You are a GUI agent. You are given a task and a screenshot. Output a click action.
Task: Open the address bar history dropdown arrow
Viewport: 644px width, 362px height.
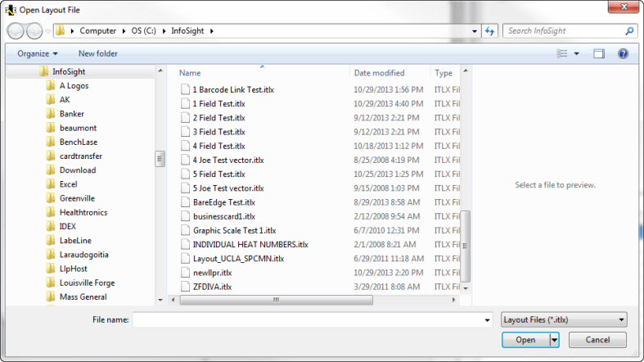point(475,31)
